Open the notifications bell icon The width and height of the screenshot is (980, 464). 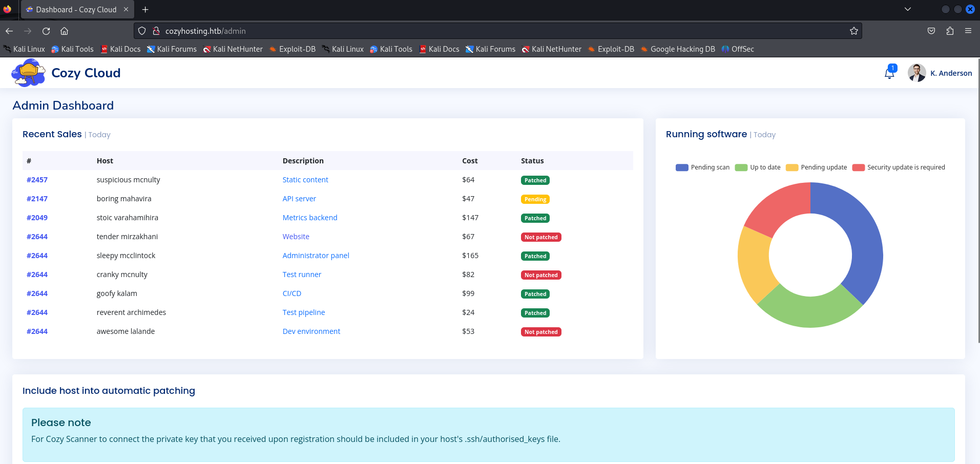pos(889,73)
